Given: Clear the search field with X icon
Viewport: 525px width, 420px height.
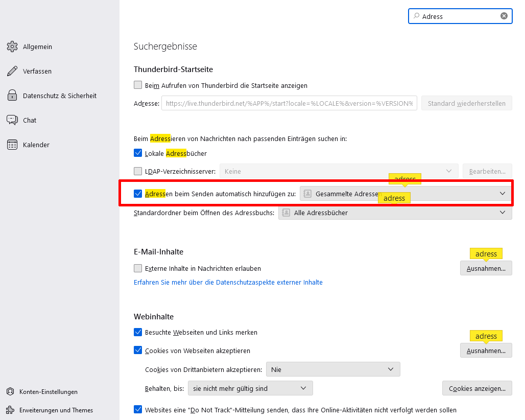Looking at the screenshot, I should pos(504,16).
